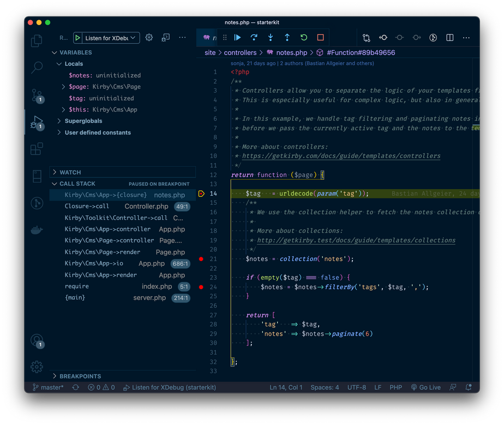Click the Step Into debug icon
The height and width of the screenshot is (425, 504).
pos(271,38)
